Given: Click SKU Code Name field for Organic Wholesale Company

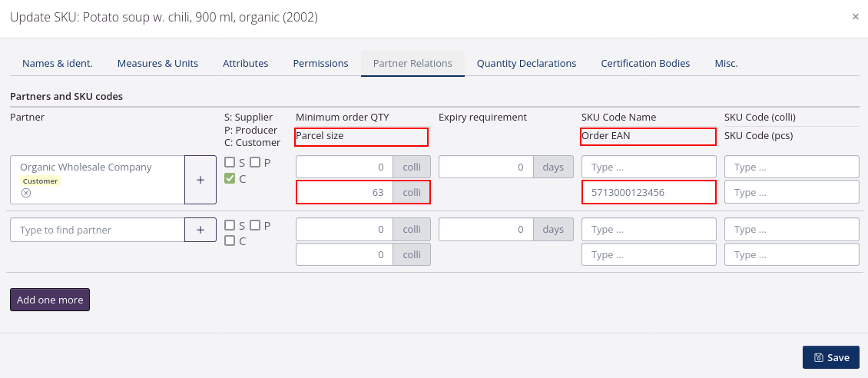Looking at the screenshot, I should [x=649, y=167].
